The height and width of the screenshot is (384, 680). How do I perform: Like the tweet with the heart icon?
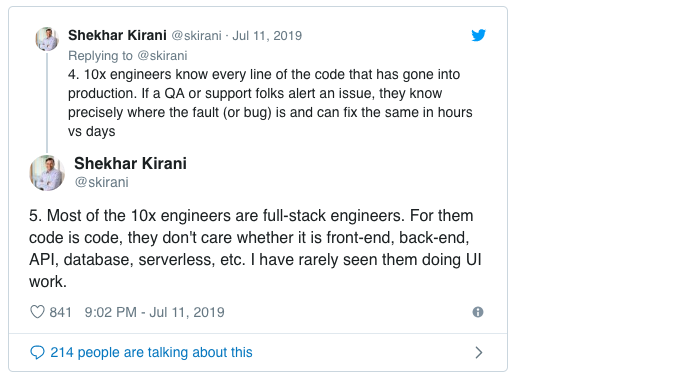pos(37,312)
